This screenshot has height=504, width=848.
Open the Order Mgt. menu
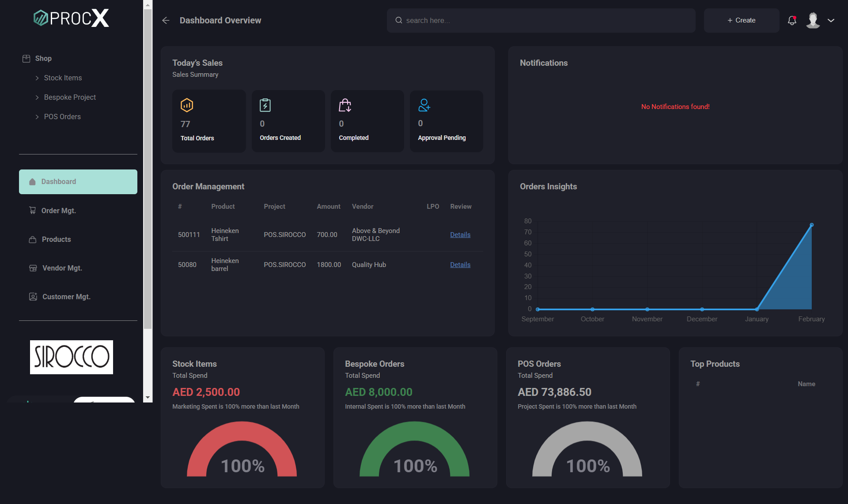click(58, 211)
